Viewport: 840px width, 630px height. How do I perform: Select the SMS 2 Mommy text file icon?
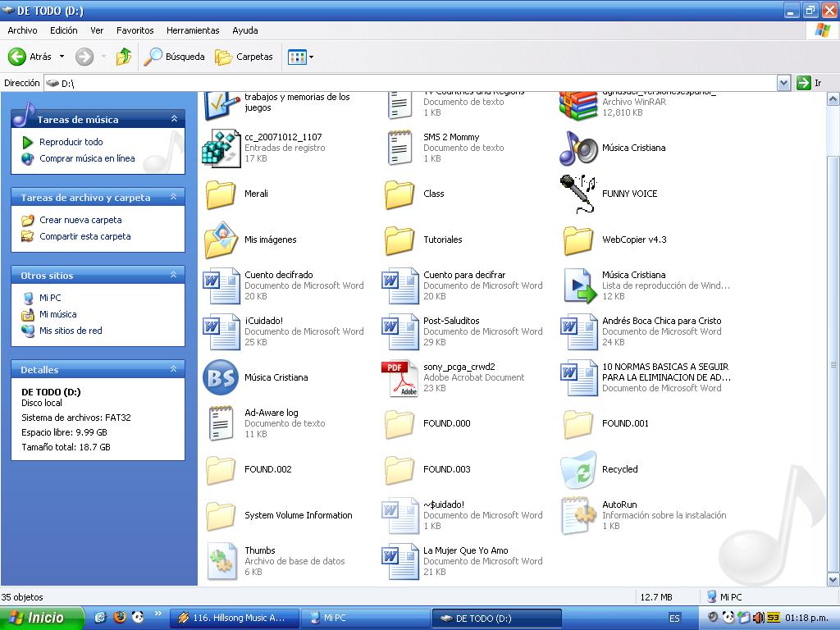point(399,148)
